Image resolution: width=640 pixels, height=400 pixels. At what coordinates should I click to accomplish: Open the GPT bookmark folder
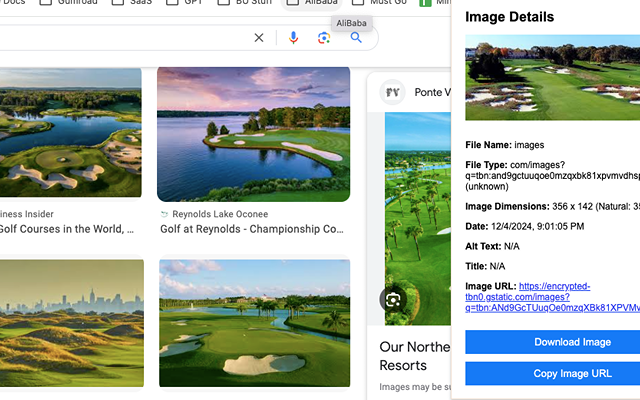184,2
